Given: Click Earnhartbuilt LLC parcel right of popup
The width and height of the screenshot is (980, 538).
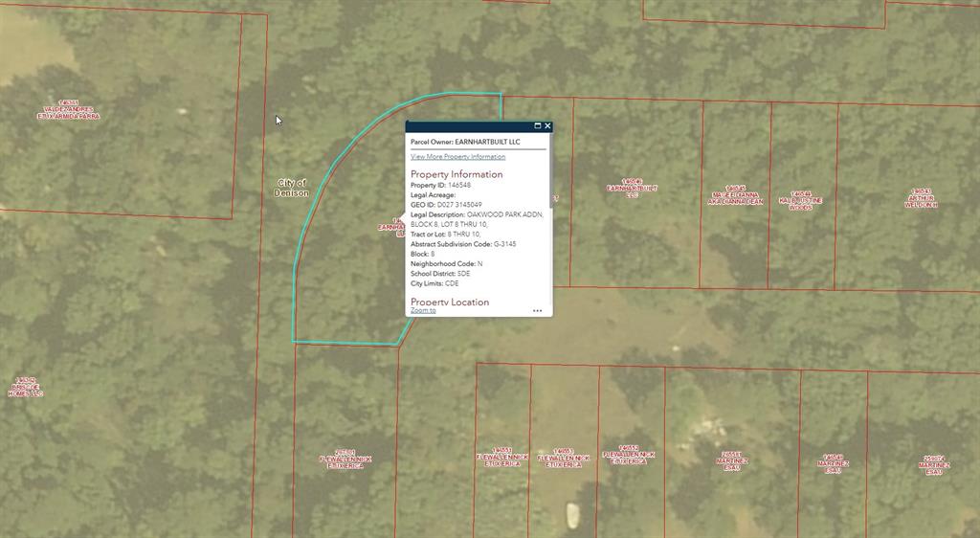Looking at the screenshot, I should point(631,189).
